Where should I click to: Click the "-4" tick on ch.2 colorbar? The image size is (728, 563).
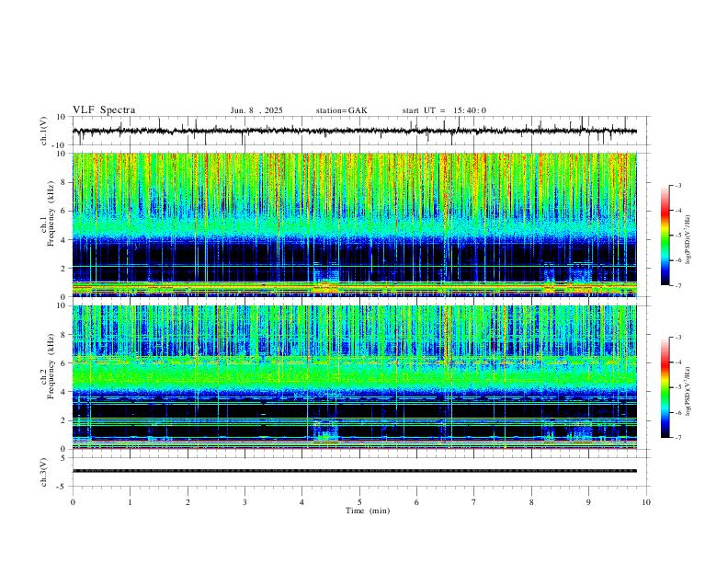pyautogui.click(x=677, y=362)
